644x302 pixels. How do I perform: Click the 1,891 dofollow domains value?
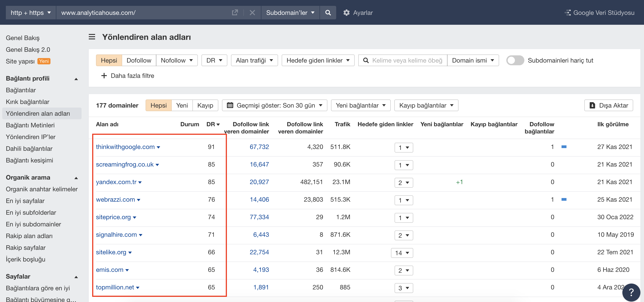pos(261,287)
